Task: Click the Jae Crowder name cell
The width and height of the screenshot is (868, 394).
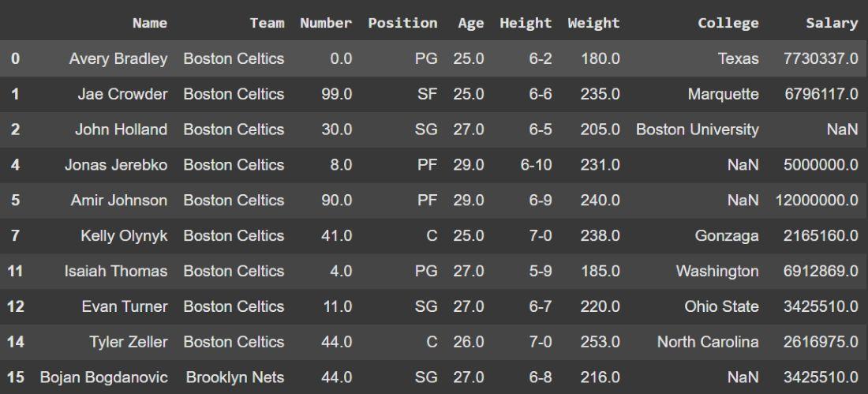Action: coord(122,94)
